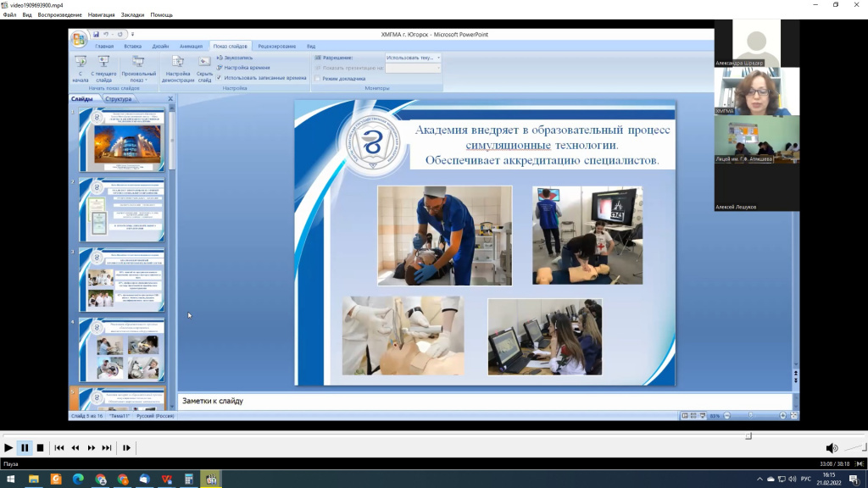Click the 'Звукозапись' button
868x488 pixels.
[241, 58]
